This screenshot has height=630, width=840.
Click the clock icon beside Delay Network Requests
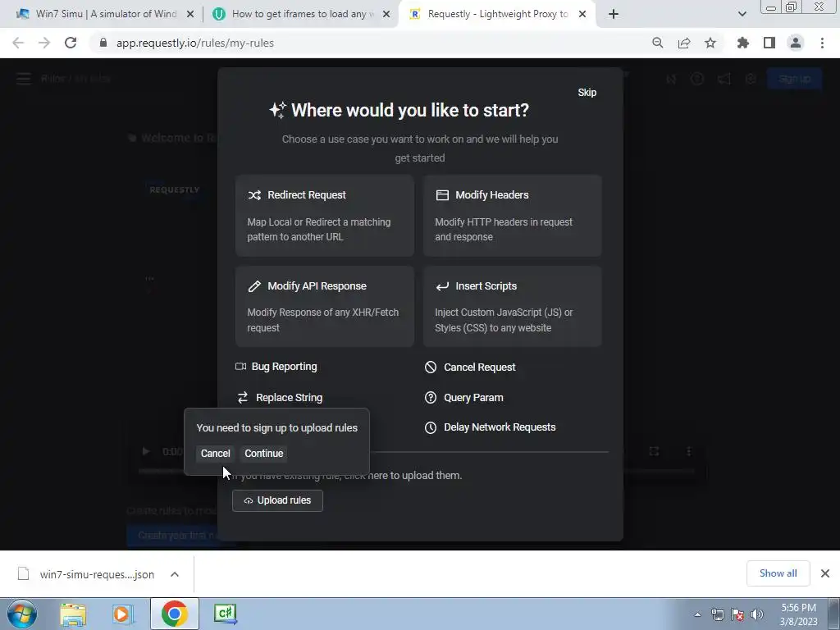(431, 427)
